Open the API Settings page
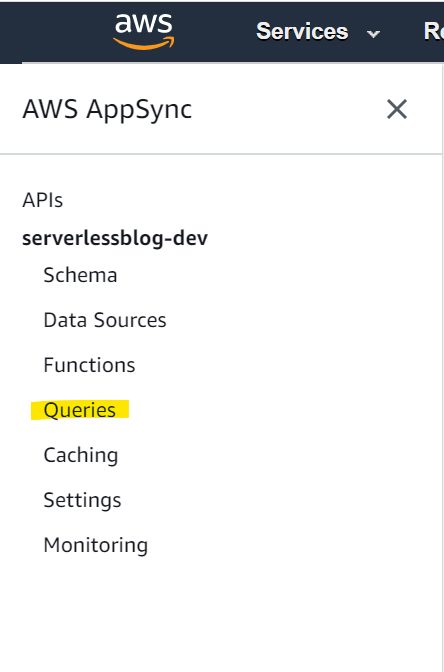Screen dimensions: 444x672 (x=82, y=500)
